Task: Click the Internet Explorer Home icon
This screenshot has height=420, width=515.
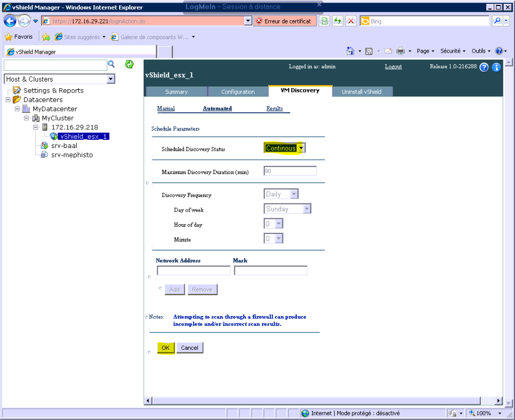Action: [x=351, y=51]
